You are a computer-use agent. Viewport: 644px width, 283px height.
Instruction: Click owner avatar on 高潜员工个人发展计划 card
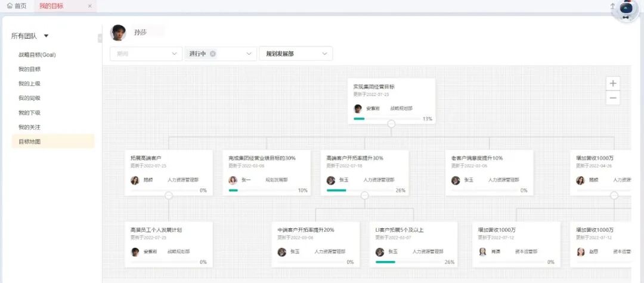coord(135,252)
